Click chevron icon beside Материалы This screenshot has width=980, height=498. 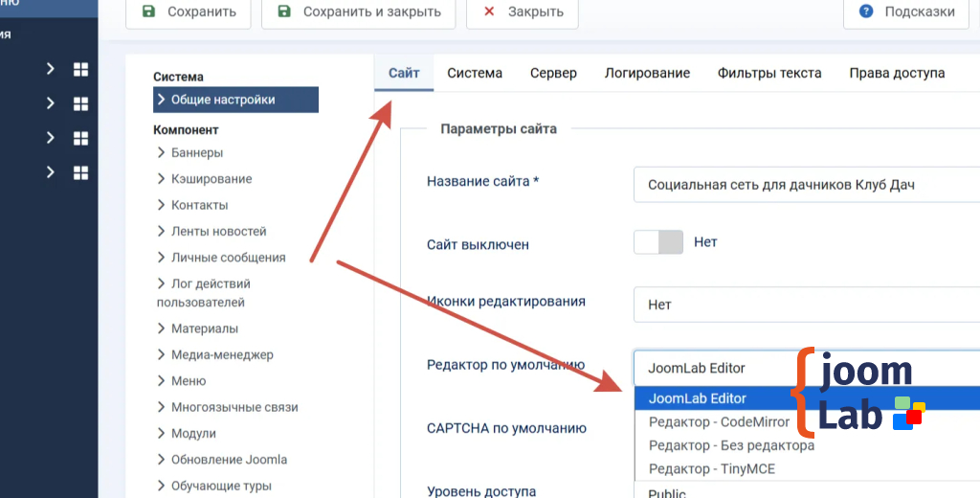[161, 328]
